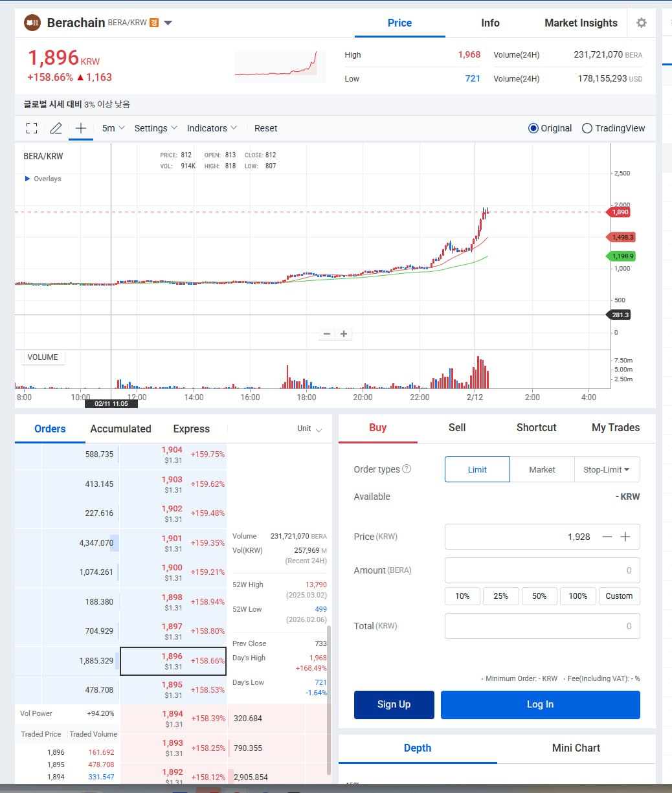Expand the Stop-Limit order dropdown
672x793 pixels.
point(607,469)
